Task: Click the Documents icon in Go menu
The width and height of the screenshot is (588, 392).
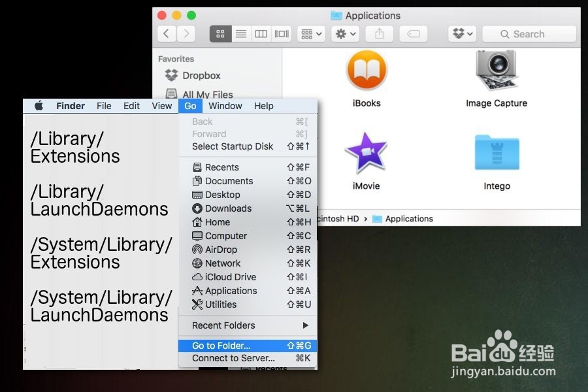Action: 197,181
